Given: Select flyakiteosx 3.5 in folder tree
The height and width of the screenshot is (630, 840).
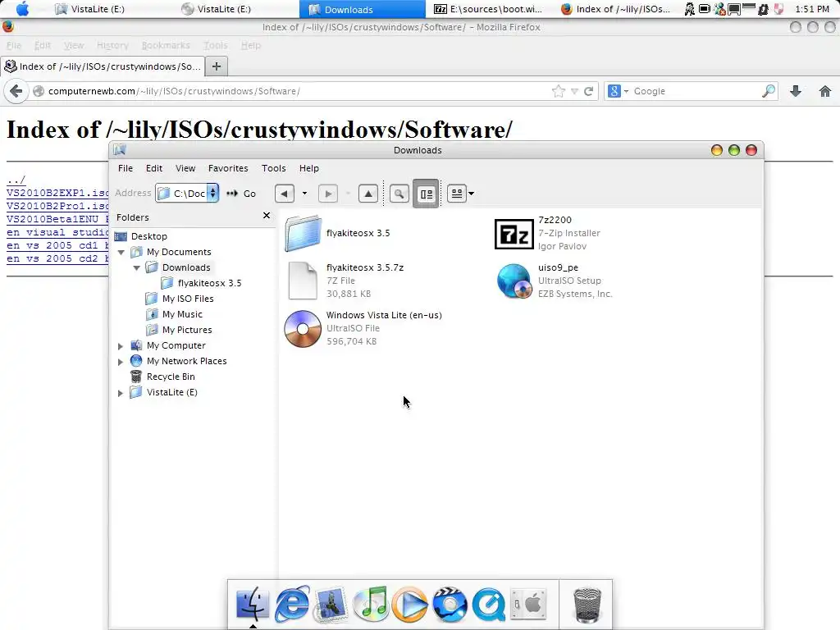Looking at the screenshot, I should coord(209,283).
